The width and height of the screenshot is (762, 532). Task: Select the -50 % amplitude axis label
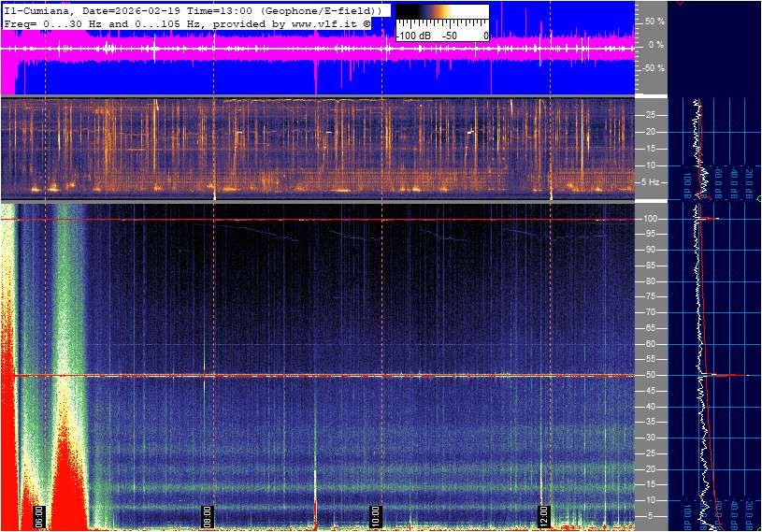pyautogui.click(x=653, y=68)
